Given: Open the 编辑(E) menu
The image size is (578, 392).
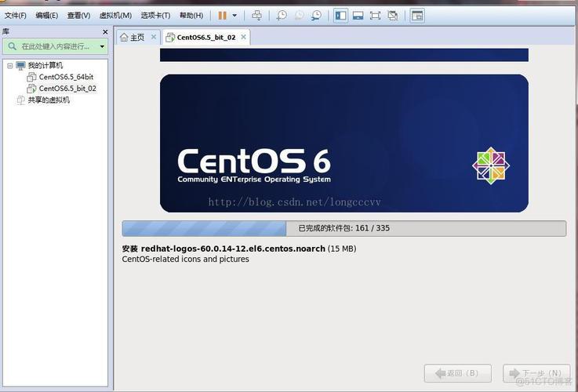Looking at the screenshot, I should pyautogui.click(x=47, y=16).
